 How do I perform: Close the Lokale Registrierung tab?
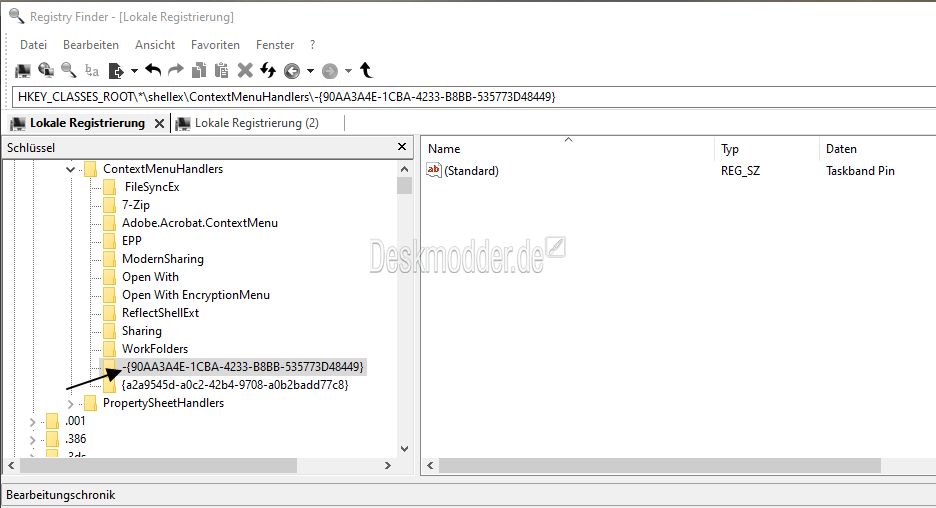(x=159, y=124)
